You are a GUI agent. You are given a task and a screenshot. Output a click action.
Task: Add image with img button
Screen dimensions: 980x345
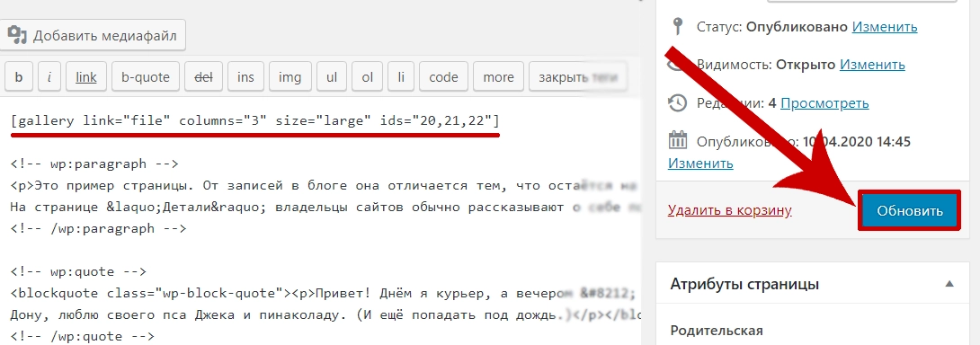[290, 77]
